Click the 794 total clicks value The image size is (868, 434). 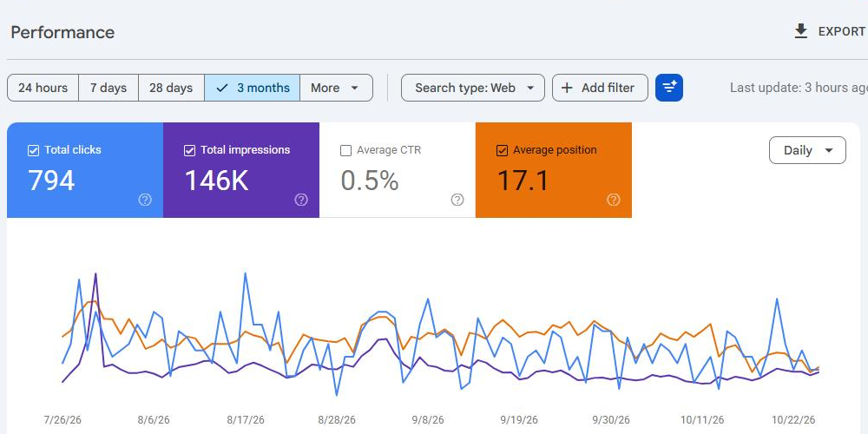(x=51, y=181)
